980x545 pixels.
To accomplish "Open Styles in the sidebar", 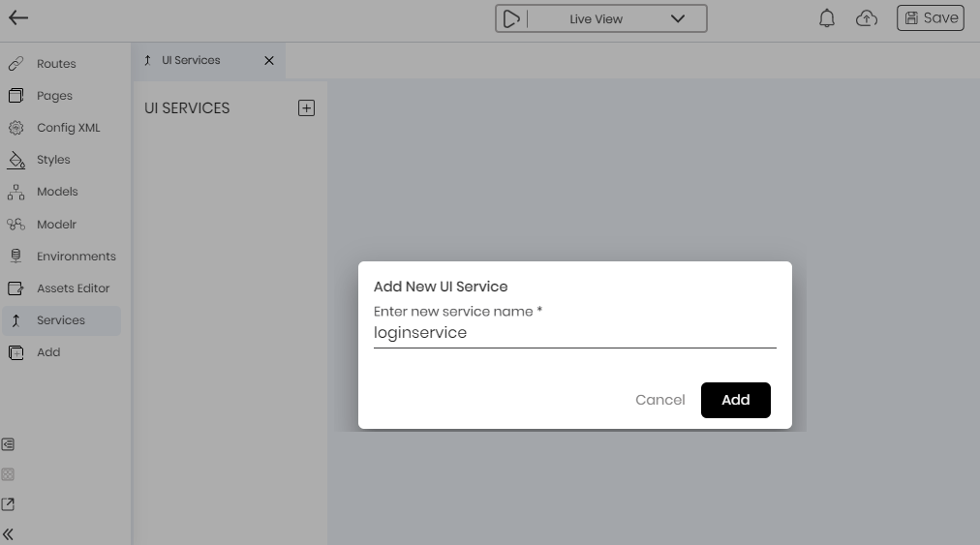I will [x=53, y=160].
